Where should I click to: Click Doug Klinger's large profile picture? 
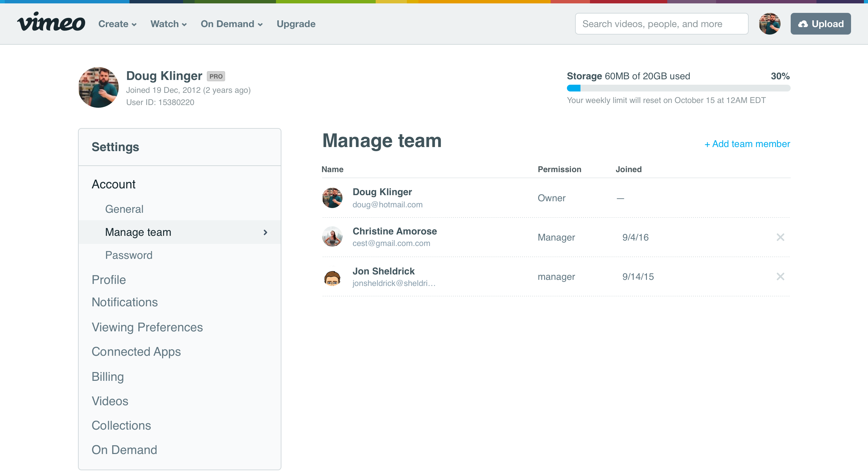[98, 87]
